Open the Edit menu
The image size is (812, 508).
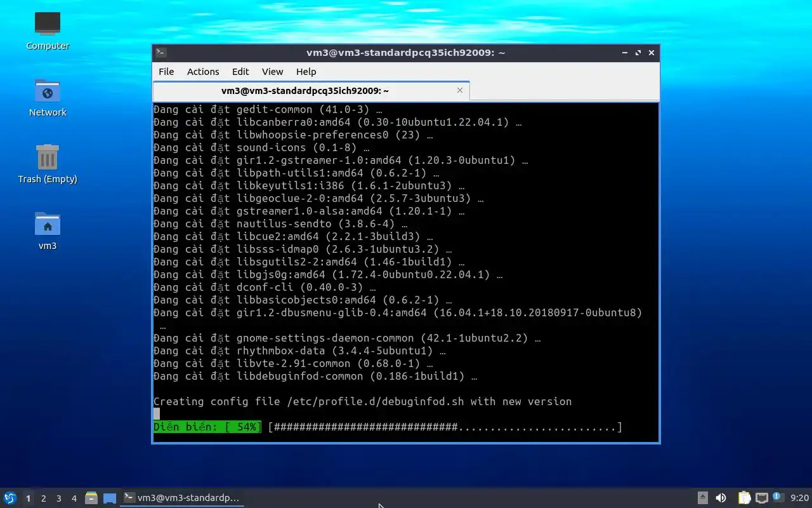click(240, 72)
